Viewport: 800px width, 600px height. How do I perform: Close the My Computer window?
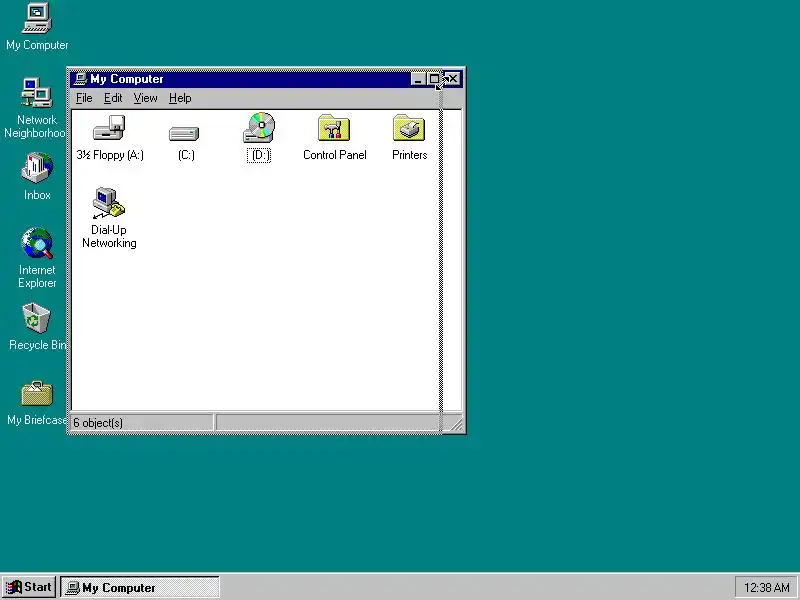[452, 79]
